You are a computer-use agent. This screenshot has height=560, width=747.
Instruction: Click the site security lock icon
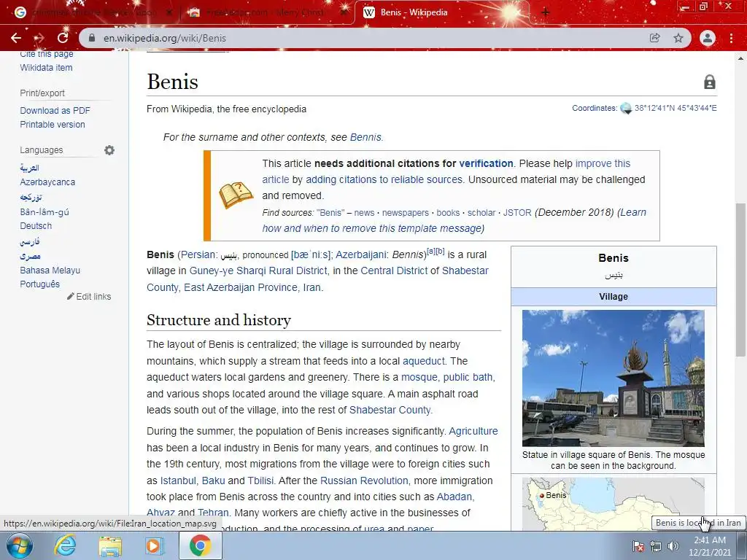pos(92,38)
